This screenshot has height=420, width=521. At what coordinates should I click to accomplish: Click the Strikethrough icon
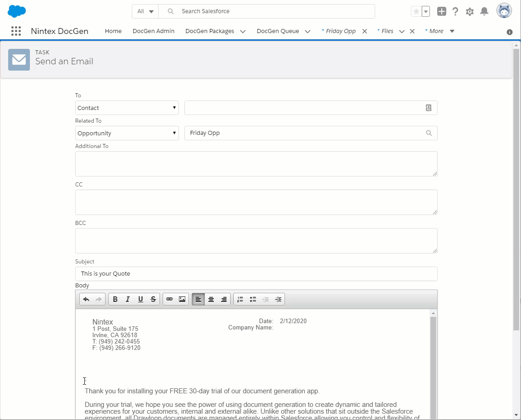pos(153,299)
